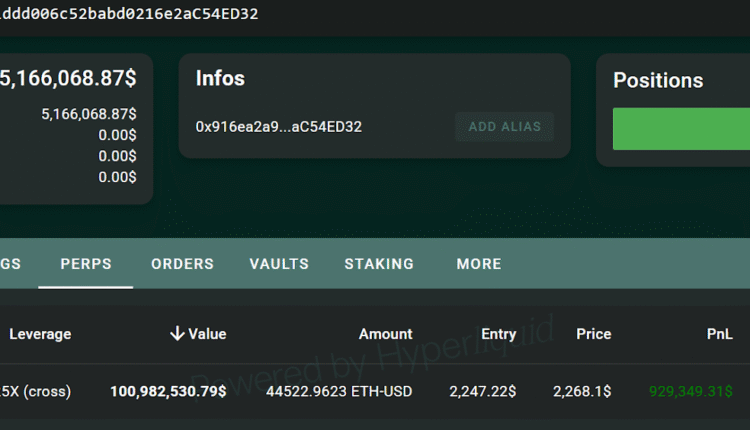Go to the STAKING tab
This screenshot has height=430, width=750.
[379, 264]
